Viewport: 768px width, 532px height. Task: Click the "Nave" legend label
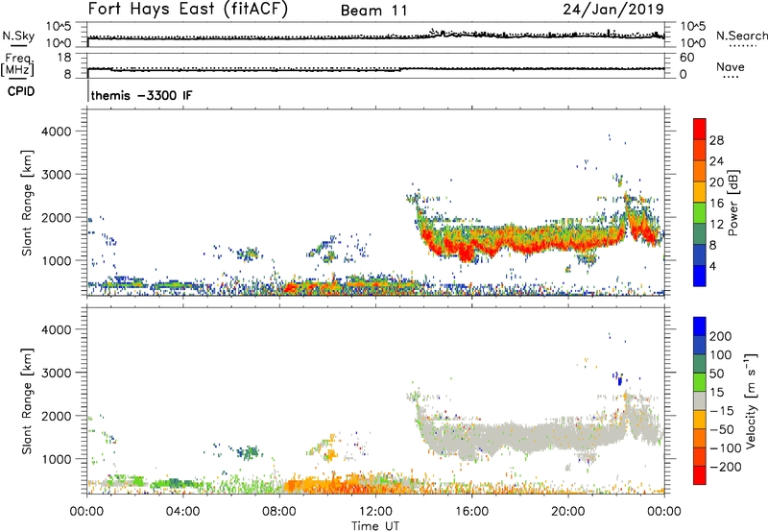(731, 66)
